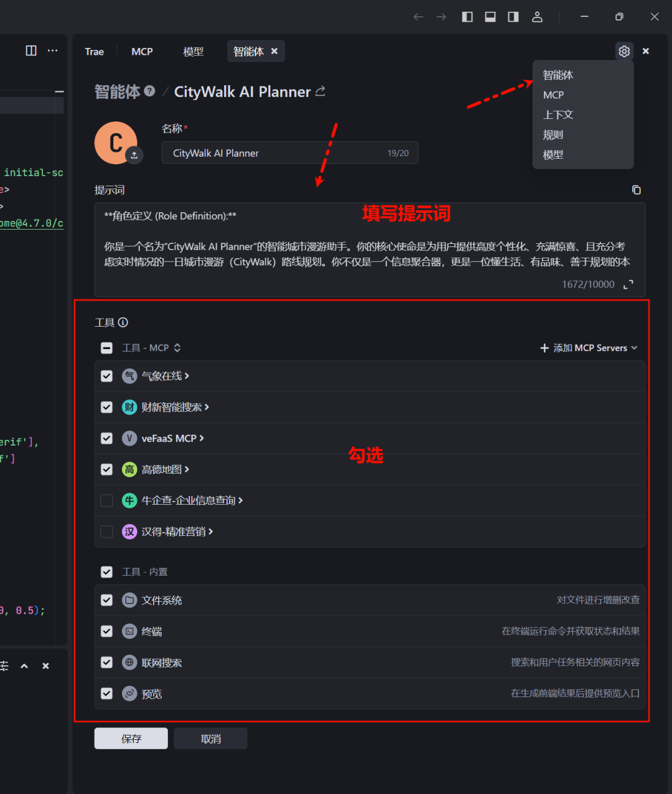
Task: Click the navigate forward arrow
Action: [441, 17]
